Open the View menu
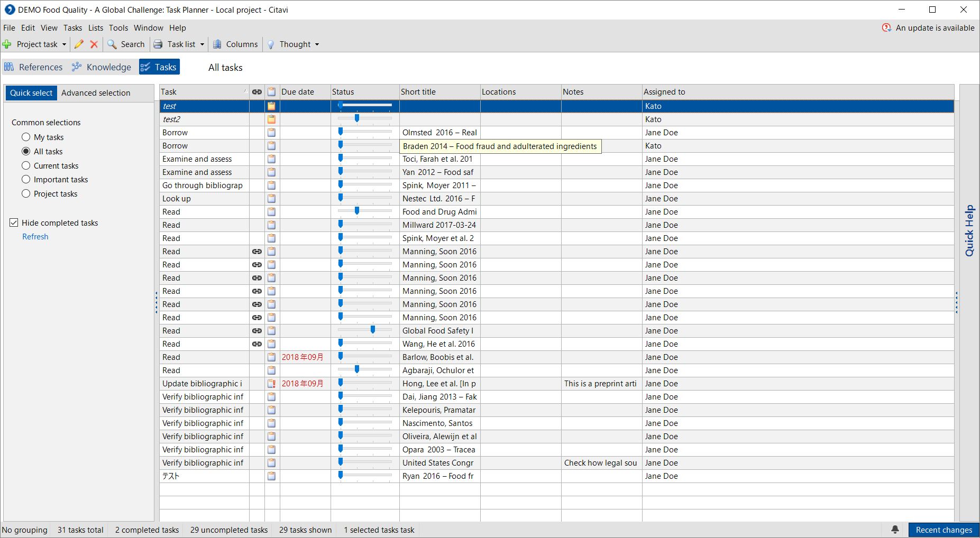 point(49,28)
